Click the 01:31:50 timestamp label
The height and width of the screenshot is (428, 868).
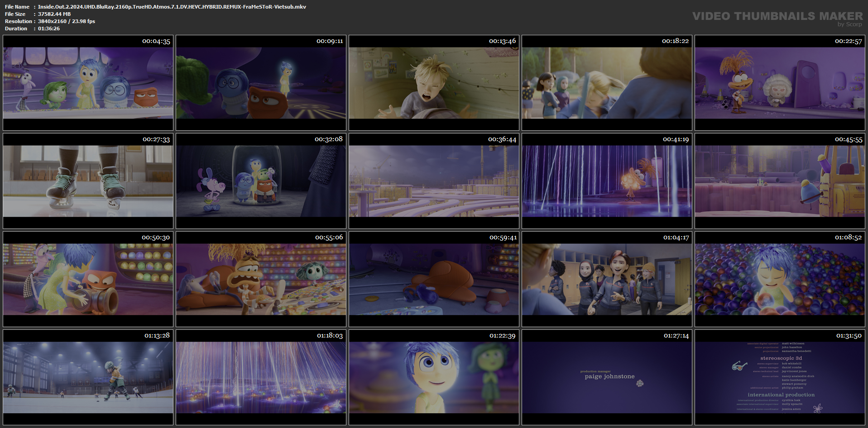[x=849, y=336]
